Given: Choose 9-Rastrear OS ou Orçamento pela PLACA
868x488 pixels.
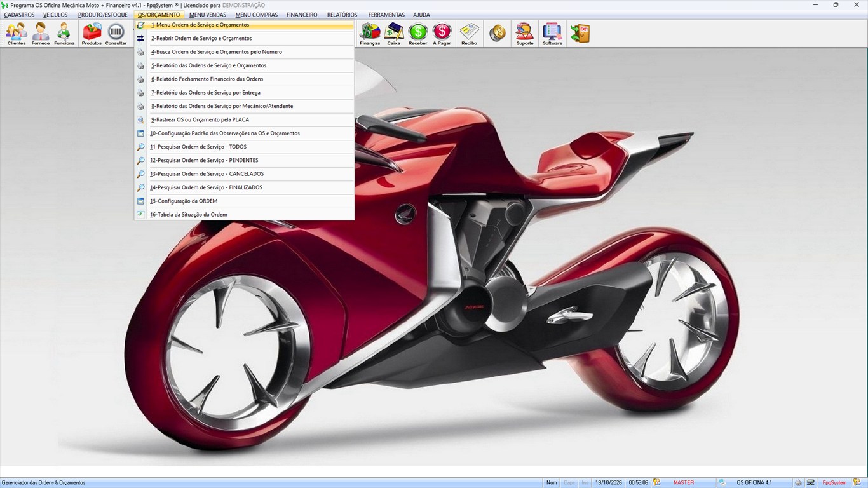Looking at the screenshot, I should [244, 120].
